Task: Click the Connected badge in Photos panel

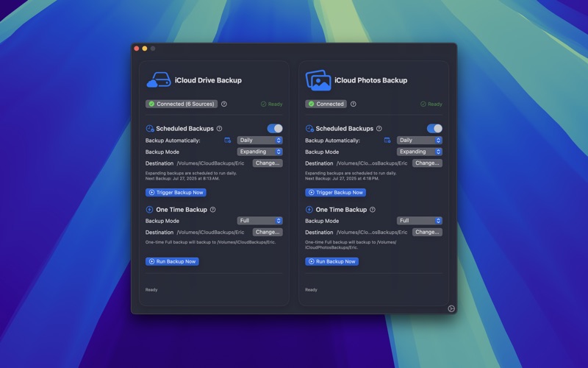Action: click(x=326, y=104)
